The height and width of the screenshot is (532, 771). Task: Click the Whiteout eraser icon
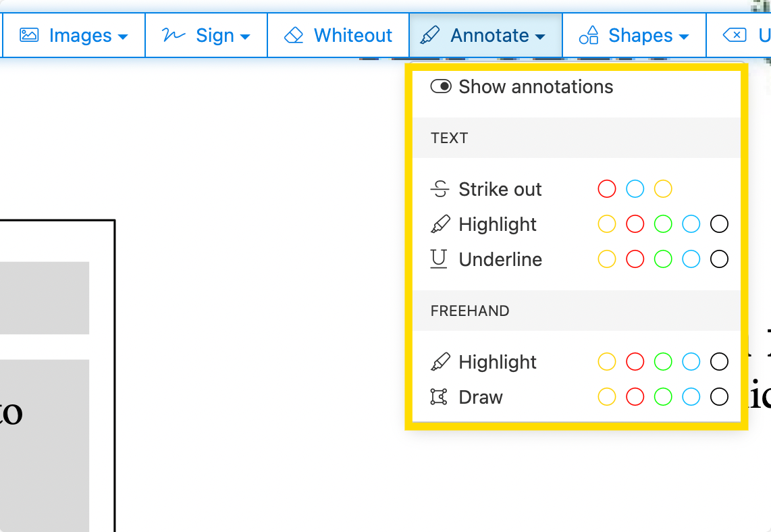coord(294,35)
